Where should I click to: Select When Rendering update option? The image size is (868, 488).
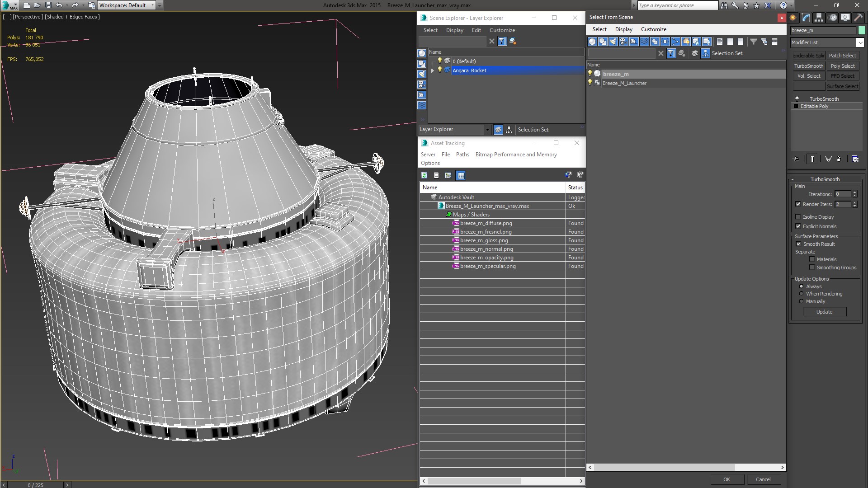(801, 294)
